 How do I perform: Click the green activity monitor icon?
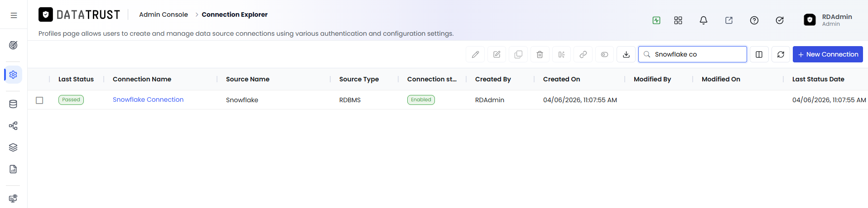tap(656, 20)
